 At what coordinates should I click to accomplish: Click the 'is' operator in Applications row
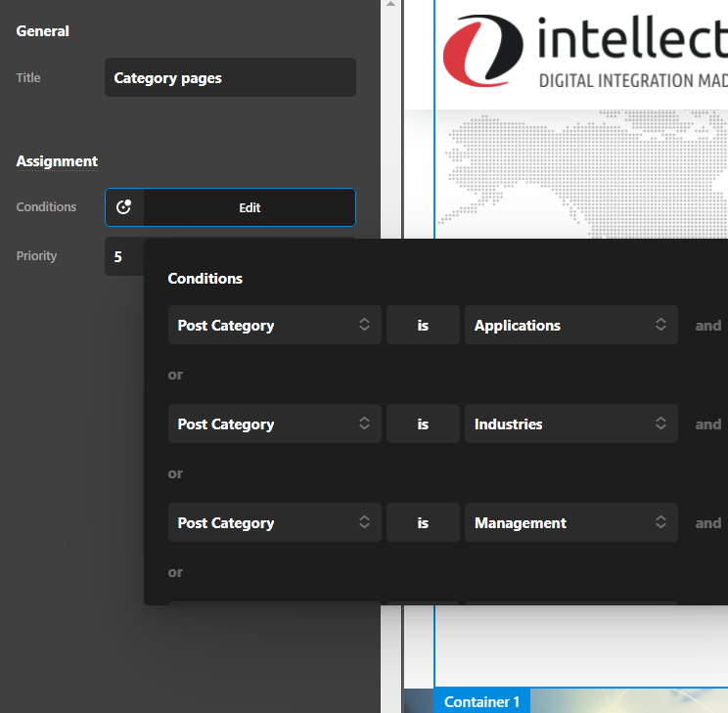point(423,326)
